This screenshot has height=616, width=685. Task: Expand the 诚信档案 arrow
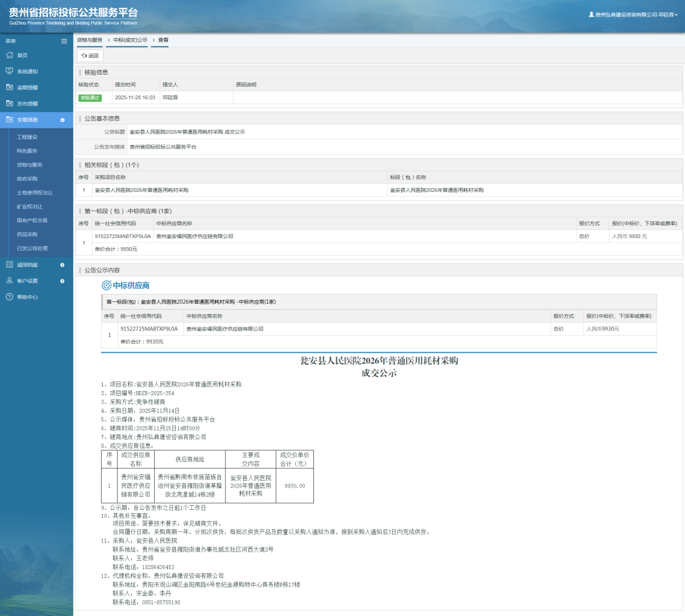coord(62,265)
